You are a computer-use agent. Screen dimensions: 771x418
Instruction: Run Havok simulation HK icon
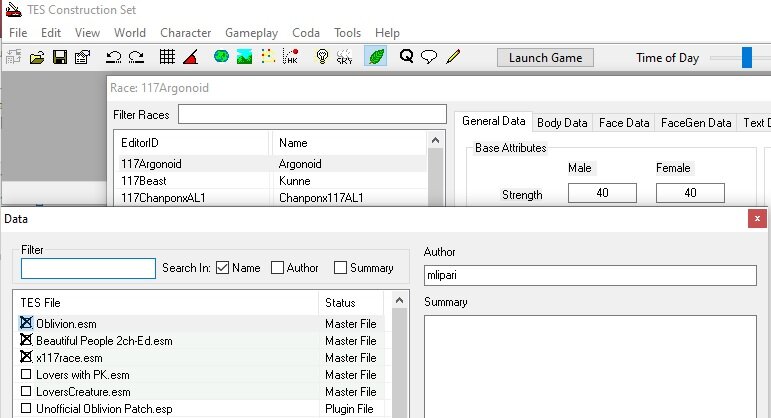[291, 57]
